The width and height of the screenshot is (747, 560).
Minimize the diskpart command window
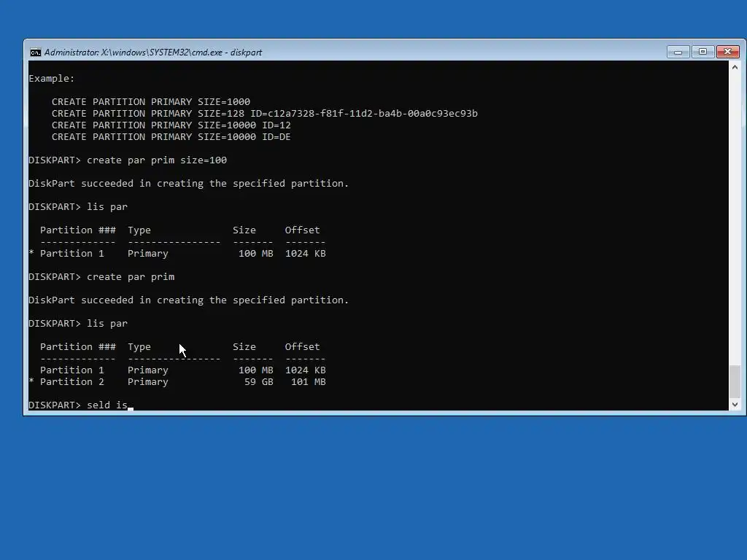click(x=678, y=52)
